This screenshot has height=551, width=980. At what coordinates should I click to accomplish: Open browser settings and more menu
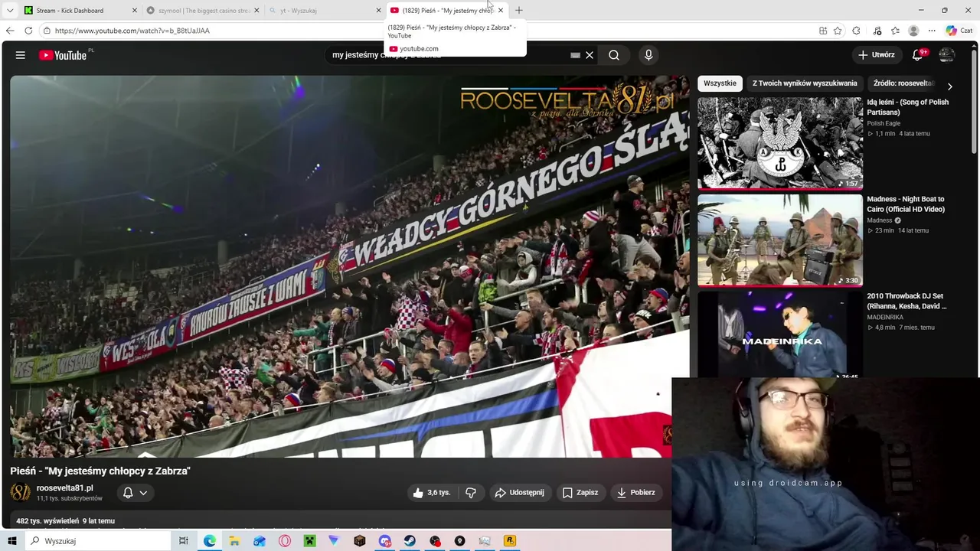point(932,31)
